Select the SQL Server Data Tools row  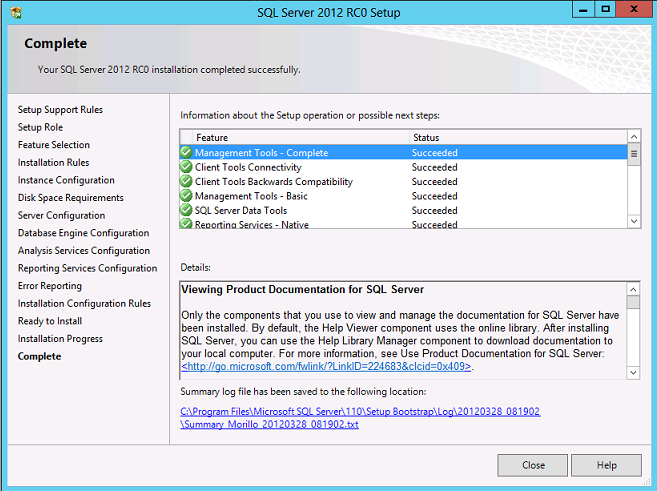click(x=404, y=210)
